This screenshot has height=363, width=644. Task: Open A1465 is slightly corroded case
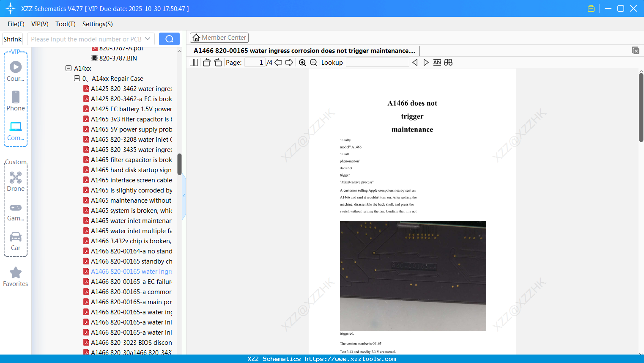pyautogui.click(x=128, y=190)
